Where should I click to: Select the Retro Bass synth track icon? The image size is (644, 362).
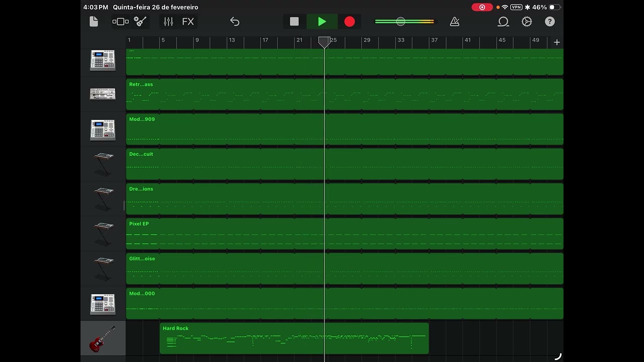[103, 94]
